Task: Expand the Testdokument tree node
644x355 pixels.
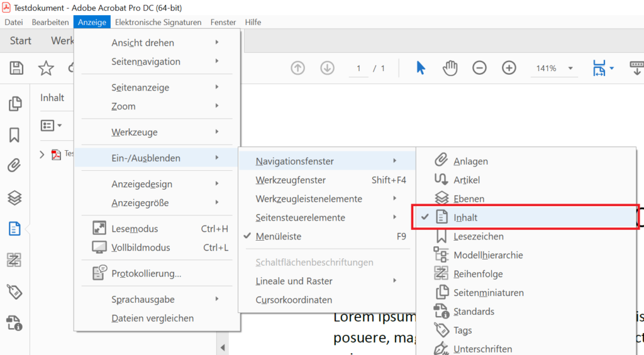Action: coord(42,154)
